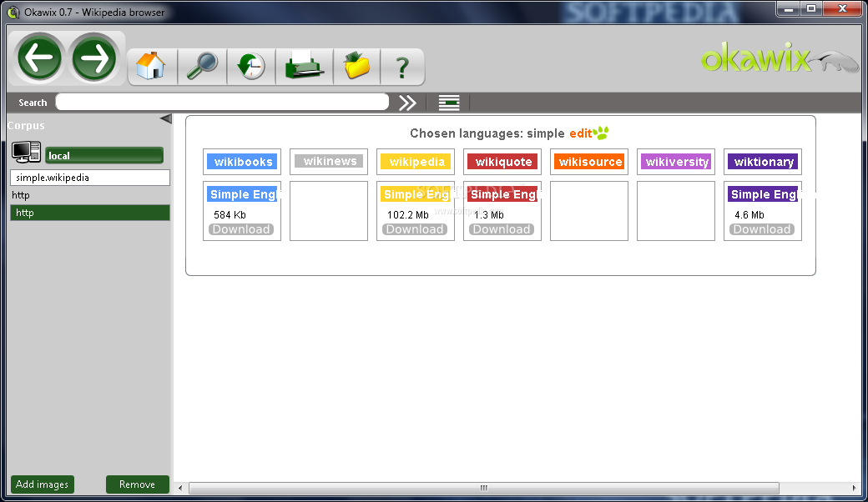The height and width of the screenshot is (502, 868).
Task: Click the Chosen languages: simple text
Action: pyautogui.click(x=487, y=133)
